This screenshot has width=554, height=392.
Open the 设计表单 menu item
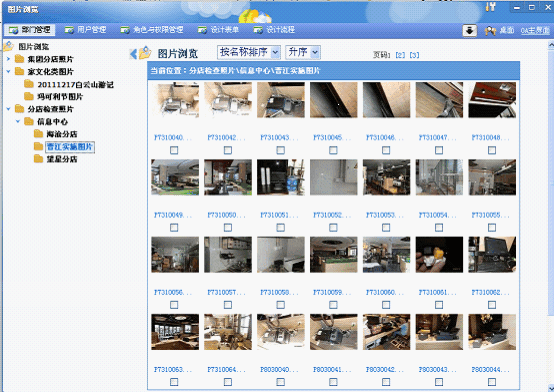[218, 30]
